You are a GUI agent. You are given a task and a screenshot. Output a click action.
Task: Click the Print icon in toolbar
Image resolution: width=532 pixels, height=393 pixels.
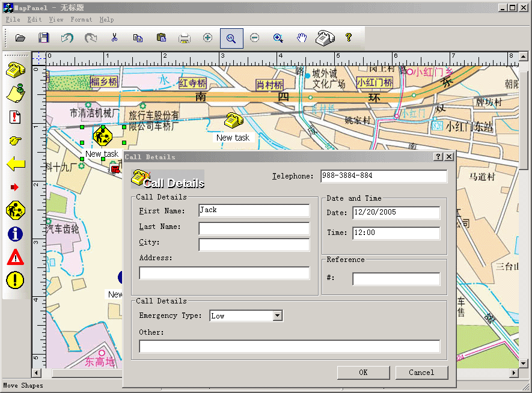(184, 38)
